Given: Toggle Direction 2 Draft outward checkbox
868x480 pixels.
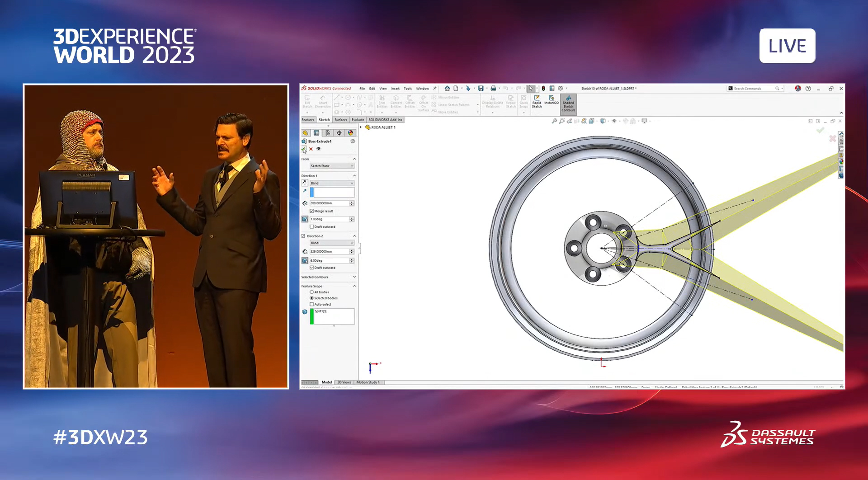Looking at the screenshot, I should point(312,268).
